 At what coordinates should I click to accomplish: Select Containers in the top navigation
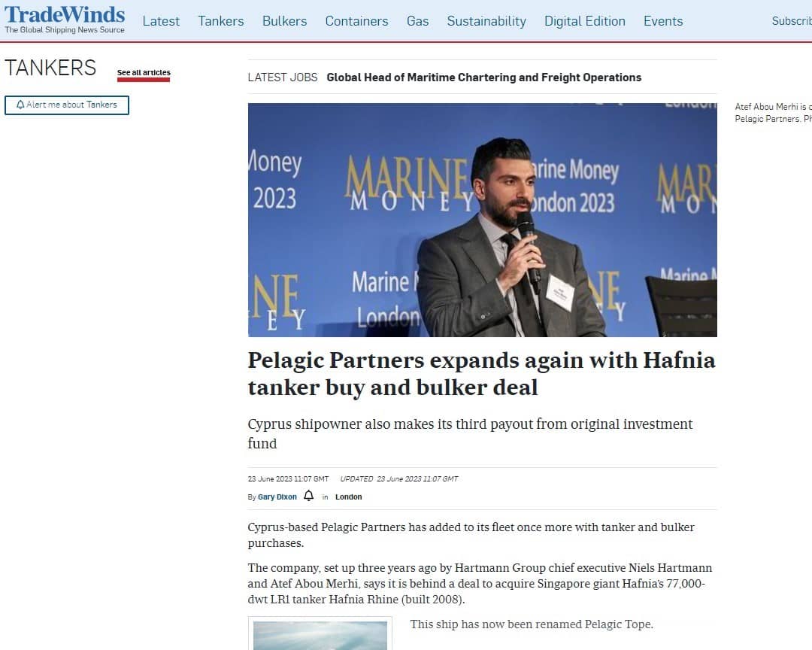point(356,21)
